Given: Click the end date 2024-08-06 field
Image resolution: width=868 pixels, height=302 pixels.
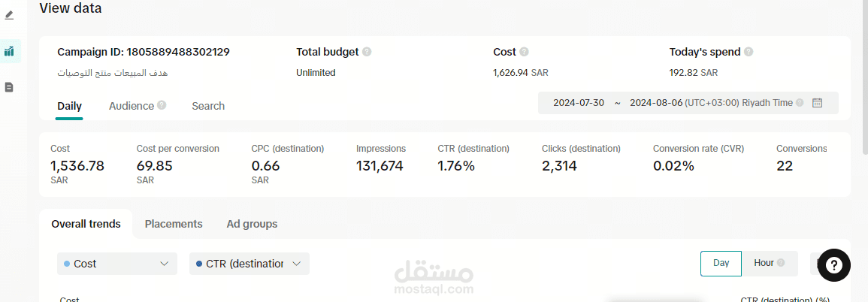Looking at the screenshot, I should [x=655, y=103].
